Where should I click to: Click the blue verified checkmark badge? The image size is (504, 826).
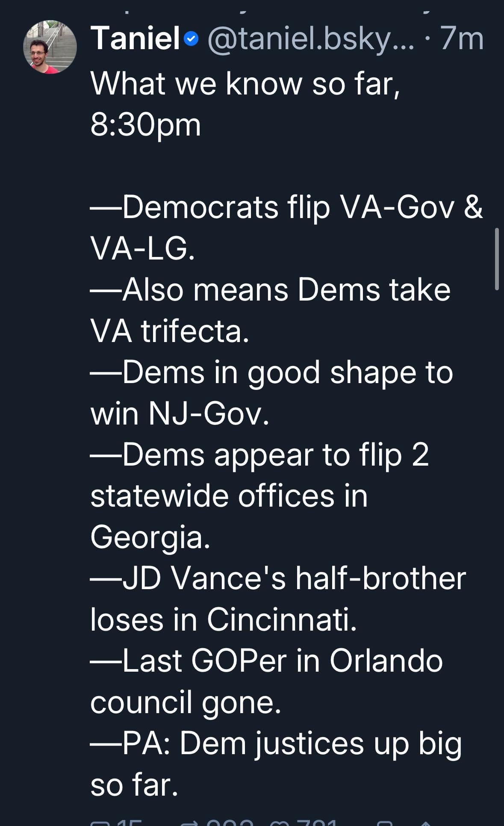pyautogui.click(x=191, y=39)
